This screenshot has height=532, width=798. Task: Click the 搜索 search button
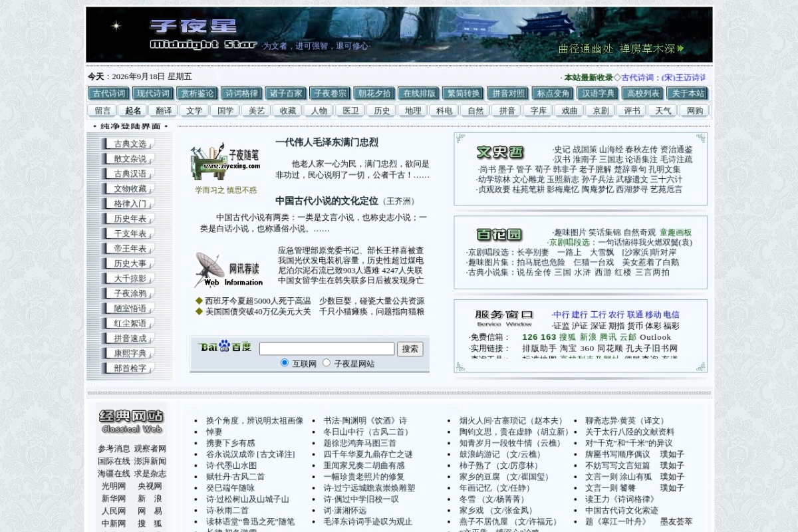(x=410, y=348)
